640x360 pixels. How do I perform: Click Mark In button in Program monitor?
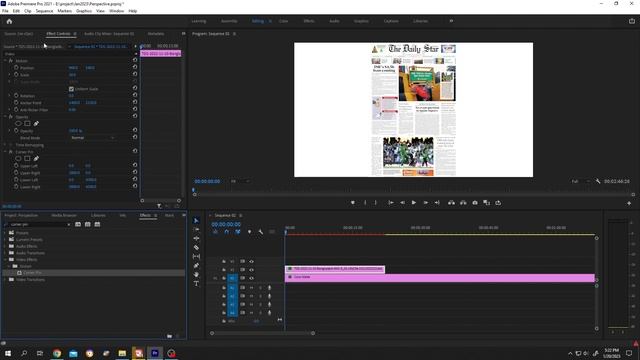(365, 202)
